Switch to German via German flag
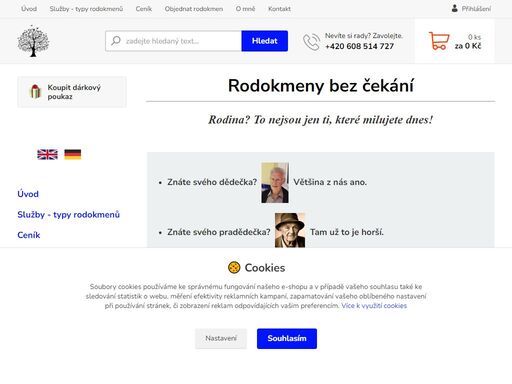The image size is (512, 384). click(x=73, y=154)
